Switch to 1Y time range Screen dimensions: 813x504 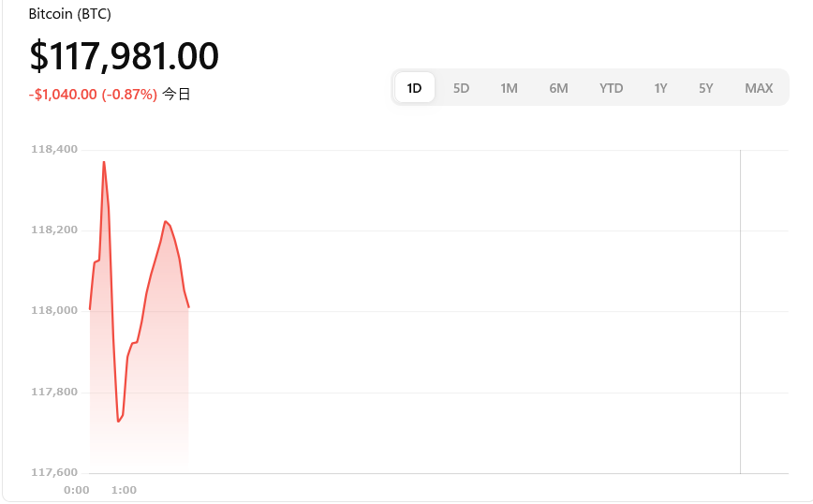coord(660,88)
